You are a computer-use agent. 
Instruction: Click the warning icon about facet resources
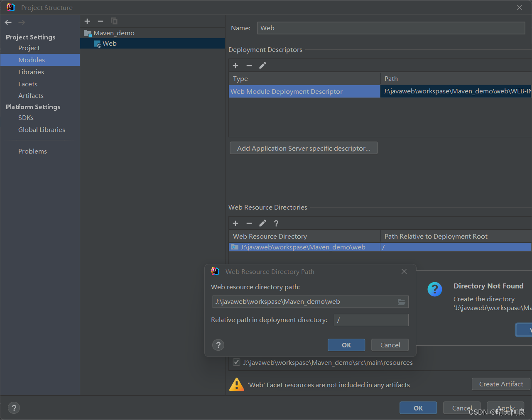pyautogui.click(x=237, y=385)
